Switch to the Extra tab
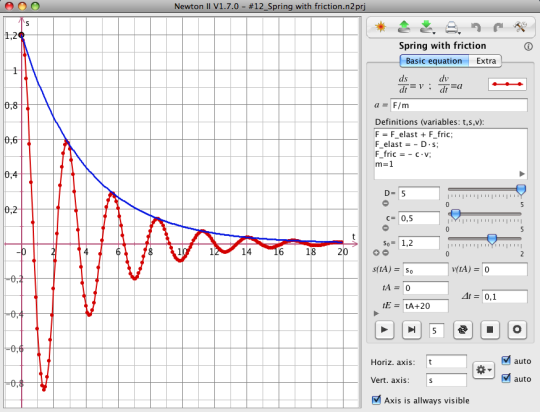 pyautogui.click(x=486, y=61)
